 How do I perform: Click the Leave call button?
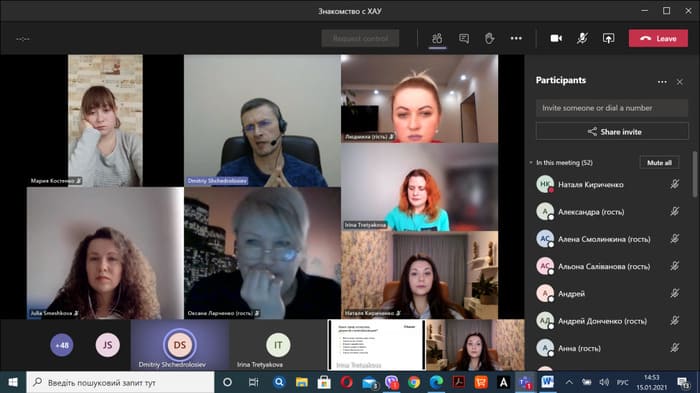pos(658,38)
